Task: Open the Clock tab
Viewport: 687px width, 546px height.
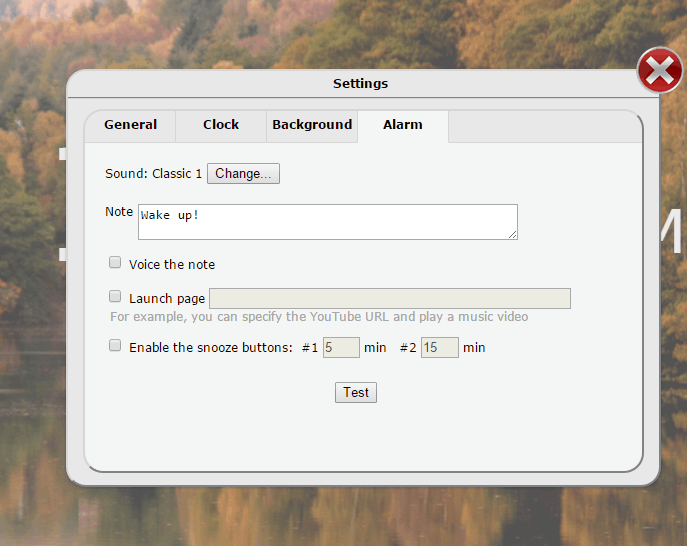Action: [x=221, y=125]
